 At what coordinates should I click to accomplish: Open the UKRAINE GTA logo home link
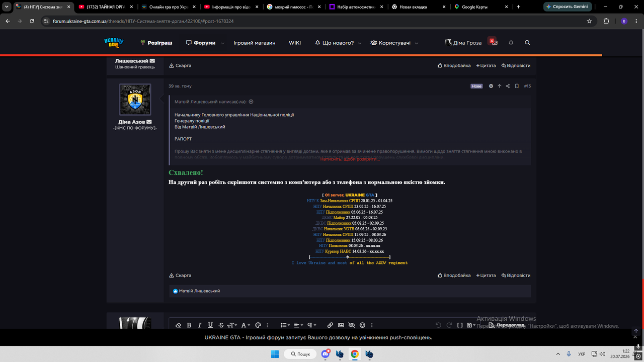114,43
